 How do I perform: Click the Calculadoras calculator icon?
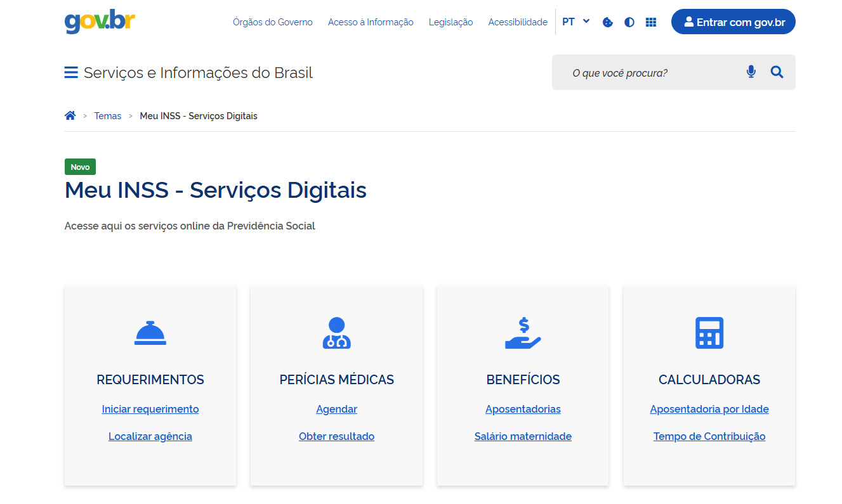(x=709, y=333)
